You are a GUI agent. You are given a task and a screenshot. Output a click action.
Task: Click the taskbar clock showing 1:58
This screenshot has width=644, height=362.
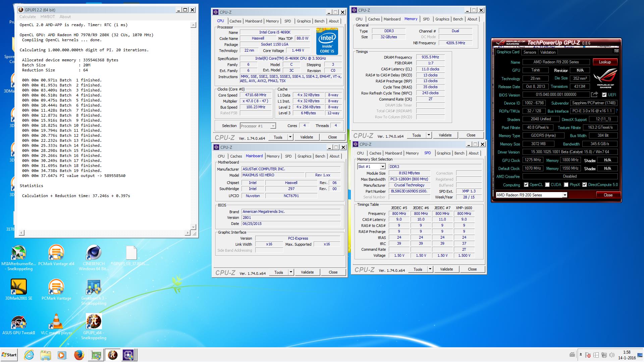pyautogui.click(x=626, y=355)
